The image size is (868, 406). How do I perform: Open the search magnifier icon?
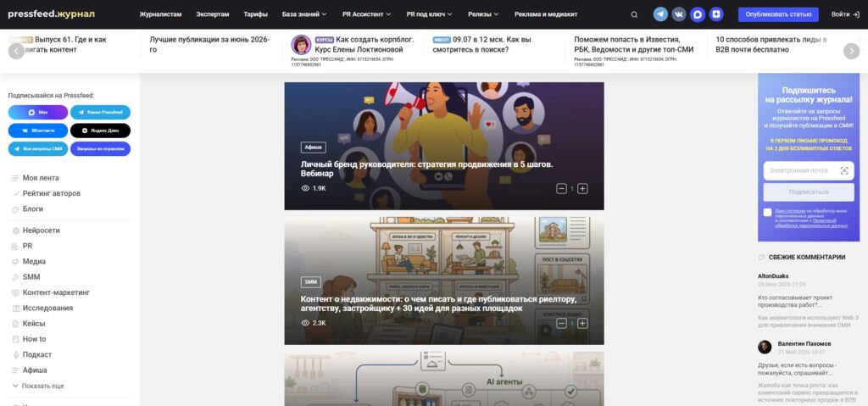pos(634,14)
